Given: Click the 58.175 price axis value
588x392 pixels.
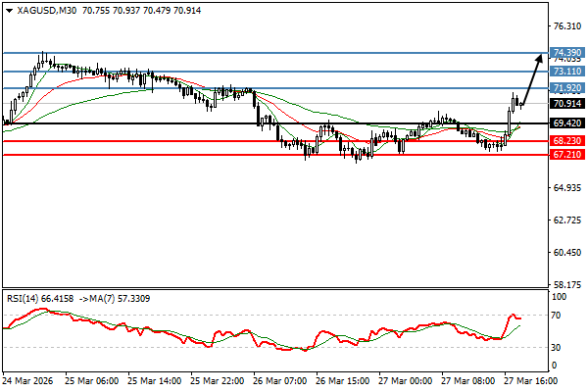Looking at the screenshot, I should (x=567, y=284).
